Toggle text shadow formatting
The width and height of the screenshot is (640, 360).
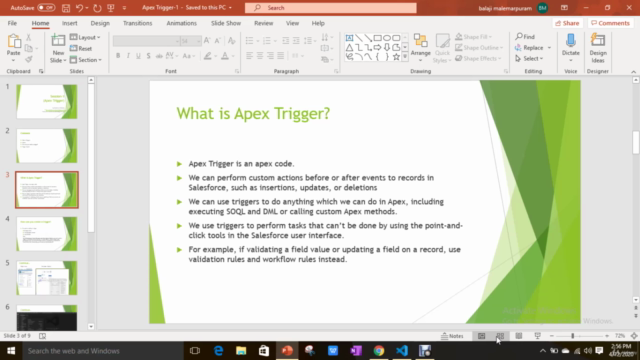pyautogui.click(x=149, y=56)
